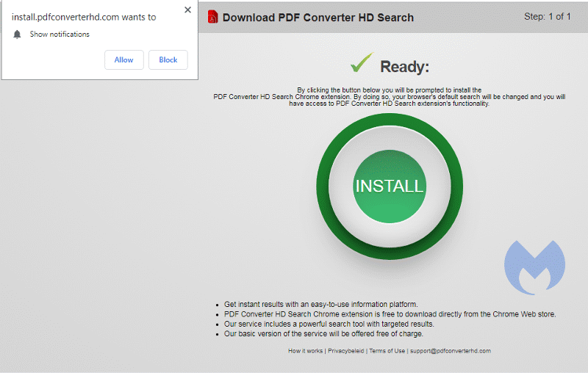
Task: Click the notification bell icon
Action: (18, 35)
